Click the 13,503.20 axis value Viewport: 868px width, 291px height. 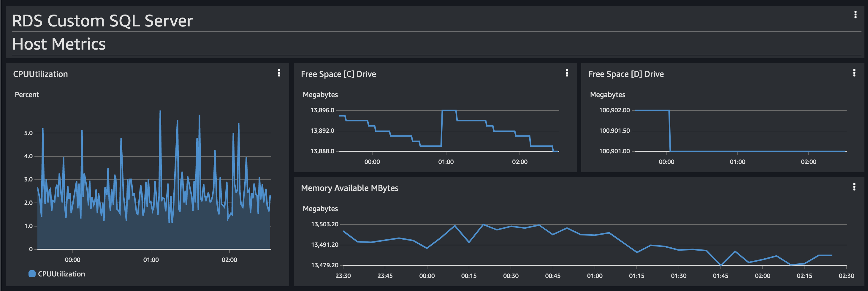pyautogui.click(x=324, y=224)
